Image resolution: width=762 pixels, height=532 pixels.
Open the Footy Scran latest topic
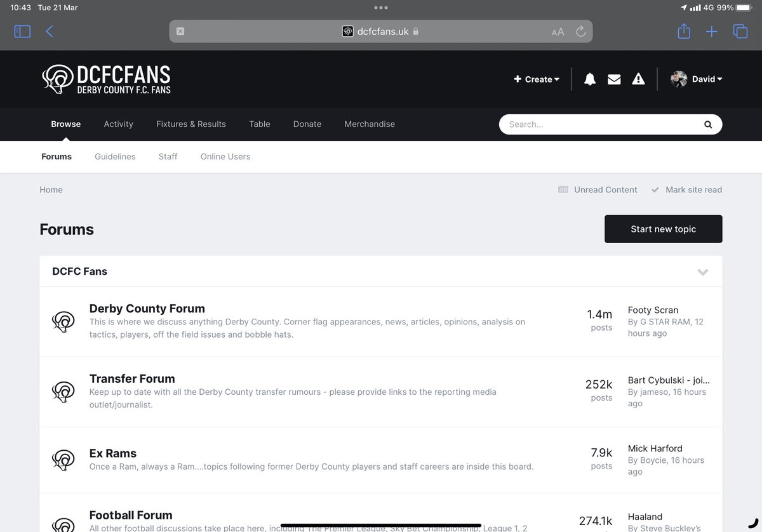(653, 310)
